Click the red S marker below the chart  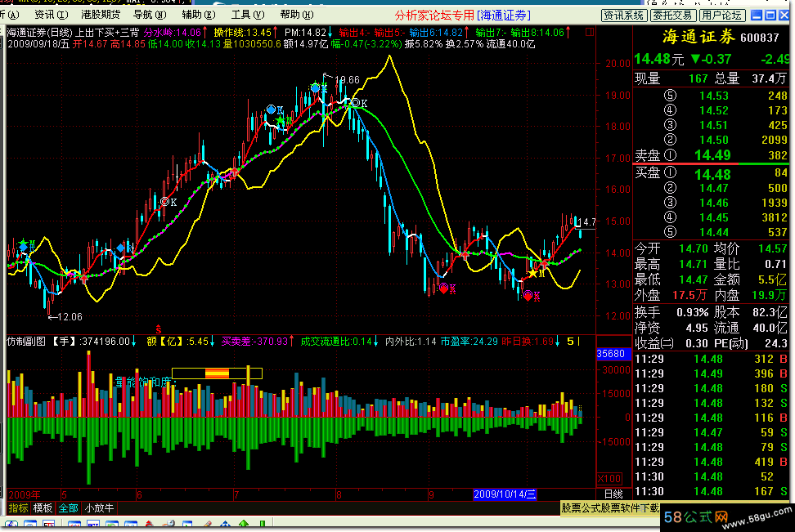point(158,329)
